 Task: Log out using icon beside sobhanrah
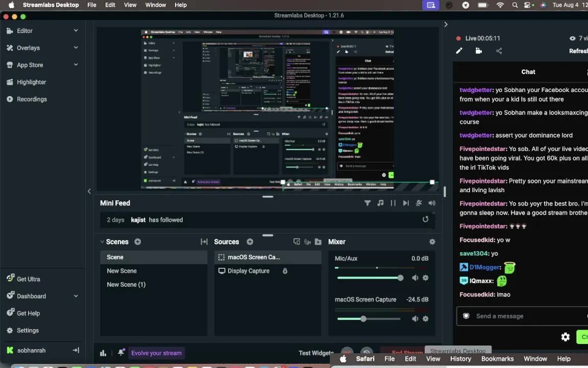coord(76,350)
